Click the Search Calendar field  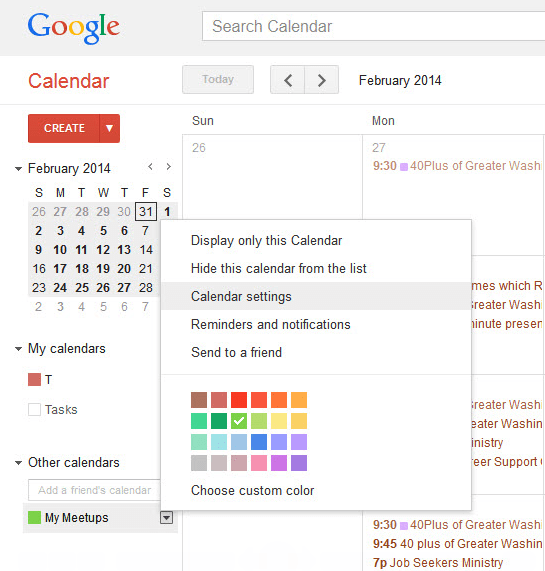374,26
